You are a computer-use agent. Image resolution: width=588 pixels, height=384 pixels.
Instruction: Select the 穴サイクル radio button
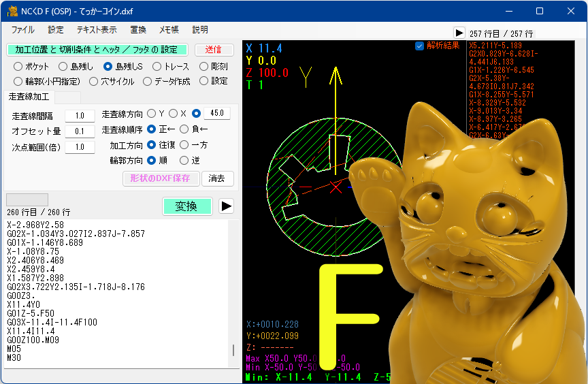93,82
